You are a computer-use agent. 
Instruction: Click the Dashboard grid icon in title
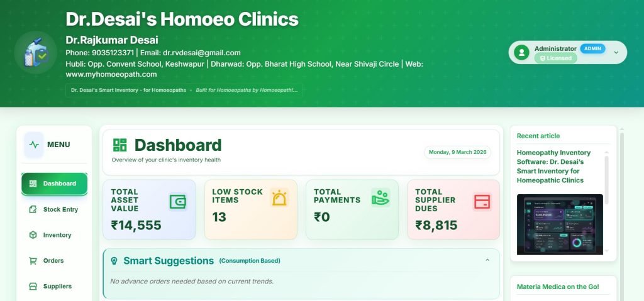(x=119, y=145)
